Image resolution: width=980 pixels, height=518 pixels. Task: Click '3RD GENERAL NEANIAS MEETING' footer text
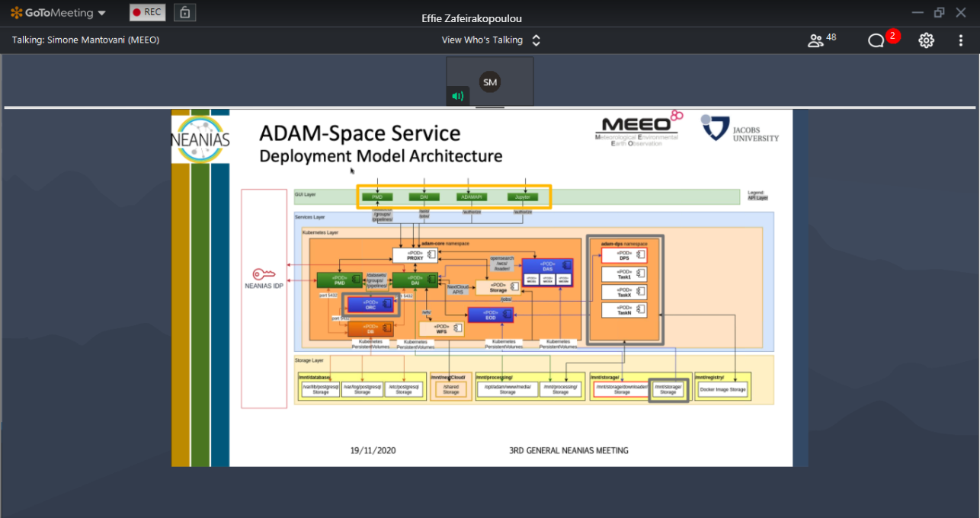tap(568, 450)
